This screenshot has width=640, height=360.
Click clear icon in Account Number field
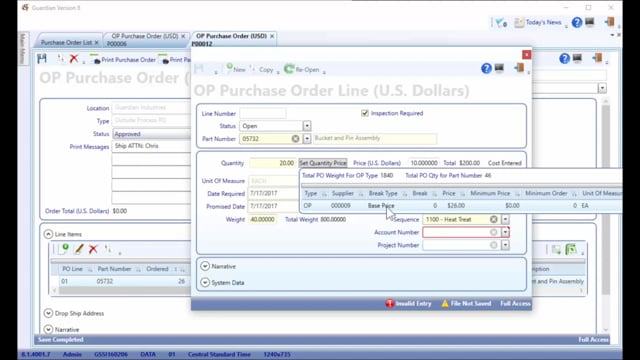(493, 232)
